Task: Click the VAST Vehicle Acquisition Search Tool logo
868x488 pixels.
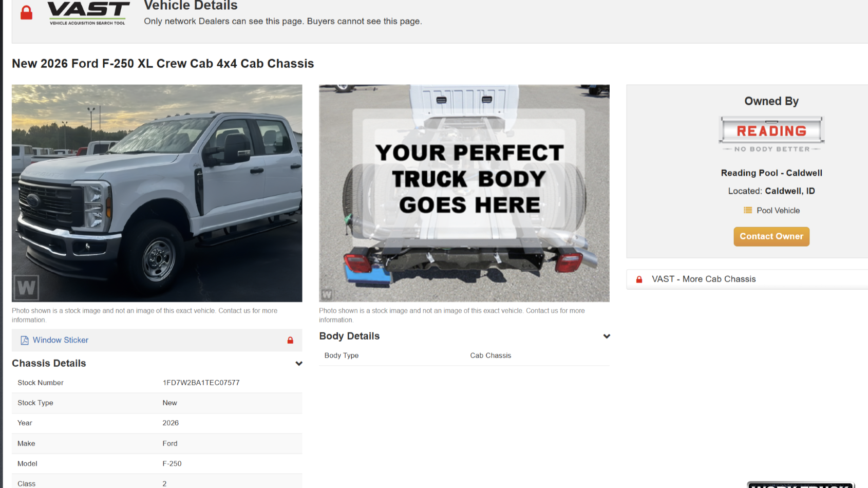Action: [88, 13]
